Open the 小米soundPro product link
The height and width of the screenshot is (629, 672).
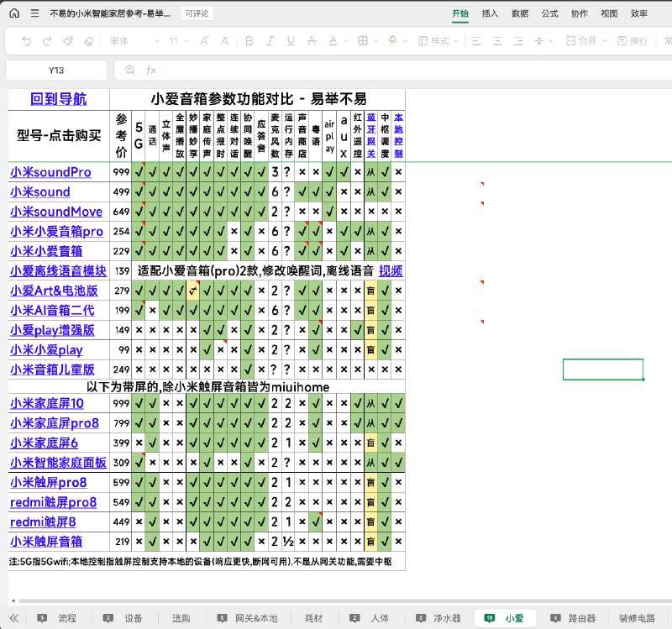(x=50, y=172)
